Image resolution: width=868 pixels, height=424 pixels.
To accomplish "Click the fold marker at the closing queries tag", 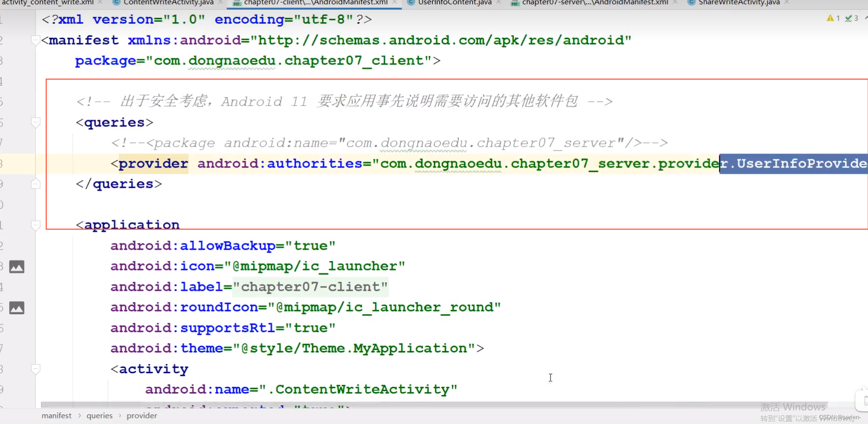I will tap(35, 184).
